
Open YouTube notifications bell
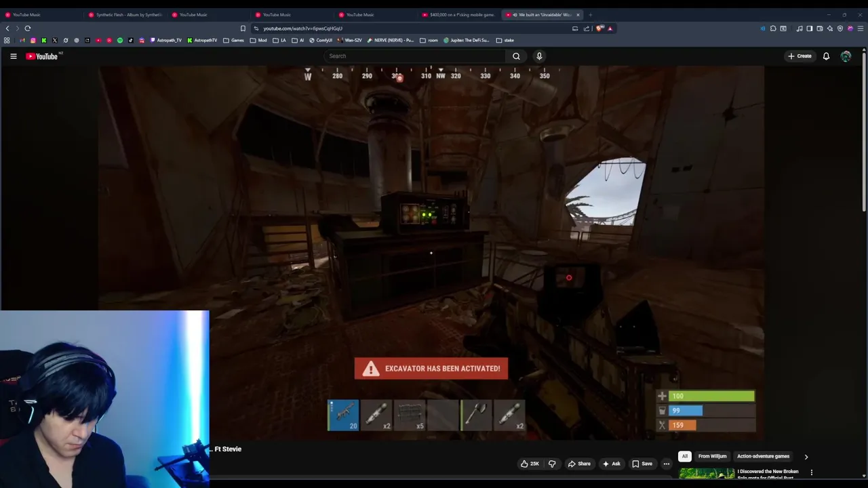coord(826,56)
